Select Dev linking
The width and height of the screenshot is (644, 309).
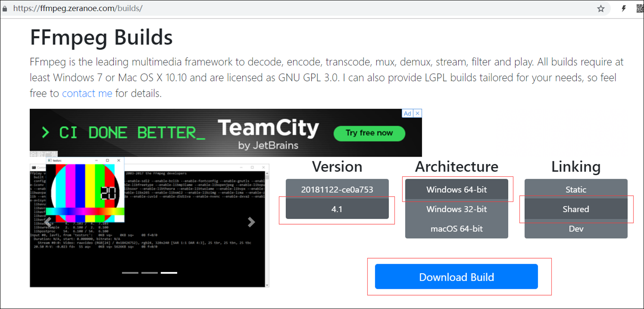point(576,229)
